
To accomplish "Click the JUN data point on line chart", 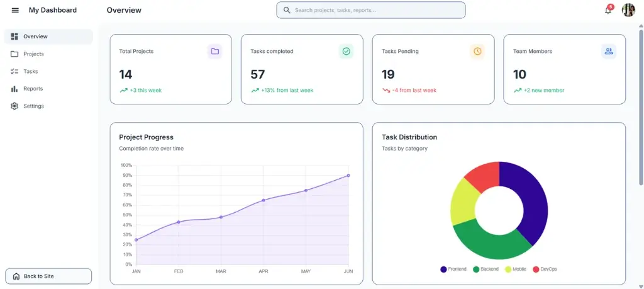I will 348,176.
